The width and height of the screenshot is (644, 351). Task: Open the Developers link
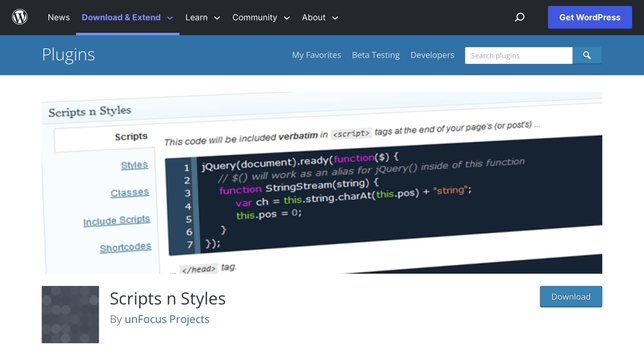coord(432,55)
